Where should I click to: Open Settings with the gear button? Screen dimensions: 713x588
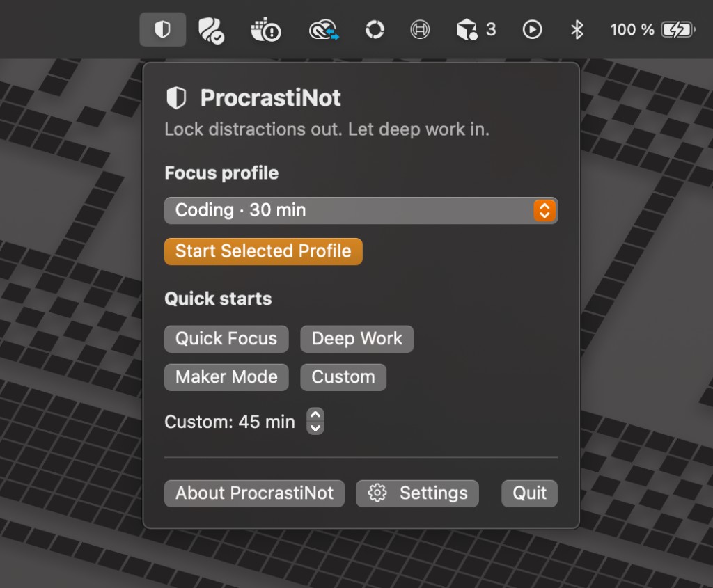tap(417, 493)
